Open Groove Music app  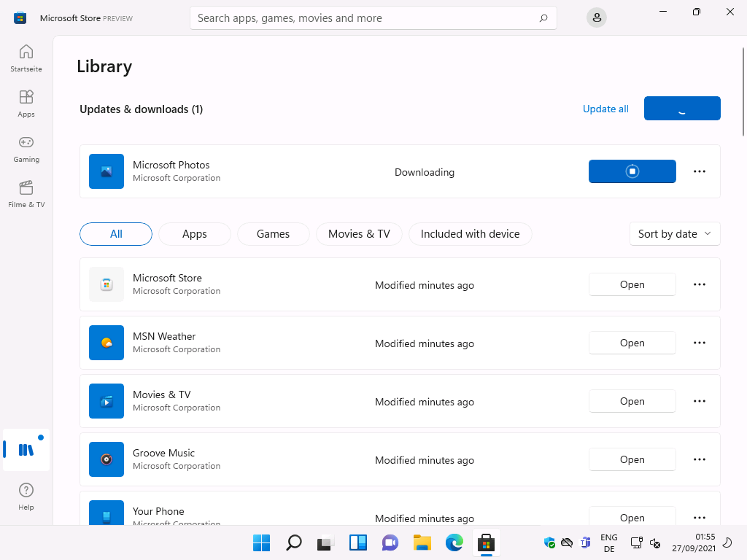[632, 459]
